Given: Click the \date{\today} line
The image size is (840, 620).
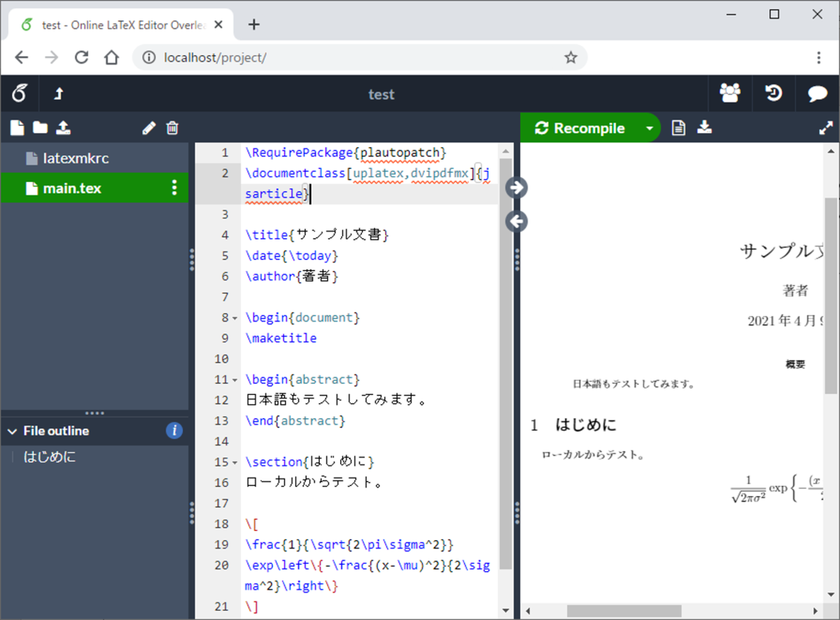Looking at the screenshot, I should coord(292,256).
